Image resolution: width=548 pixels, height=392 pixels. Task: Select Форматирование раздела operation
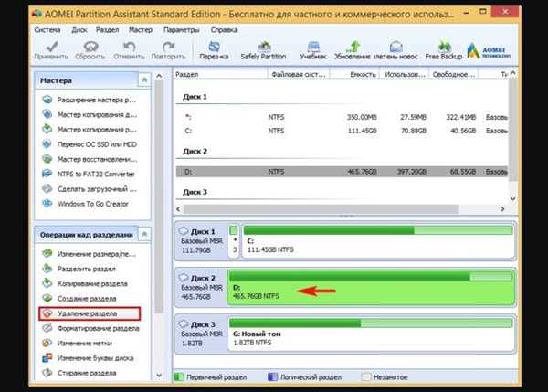pos(90,328)
